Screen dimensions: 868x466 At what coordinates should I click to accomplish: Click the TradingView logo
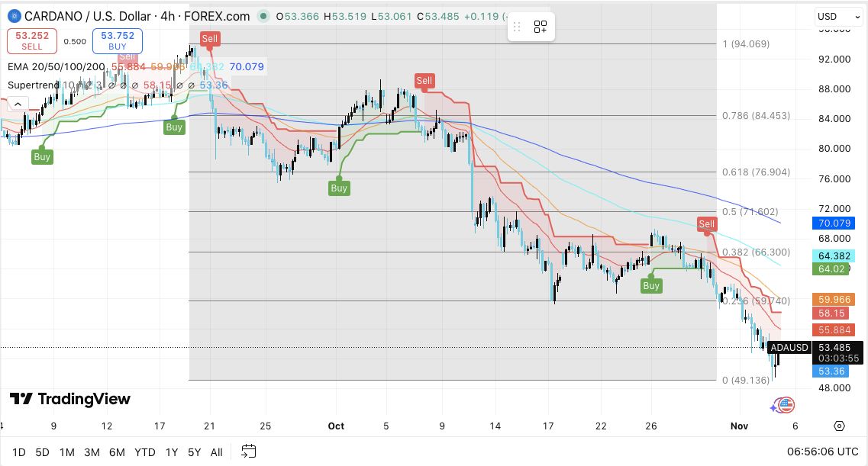tap(70, 399)
